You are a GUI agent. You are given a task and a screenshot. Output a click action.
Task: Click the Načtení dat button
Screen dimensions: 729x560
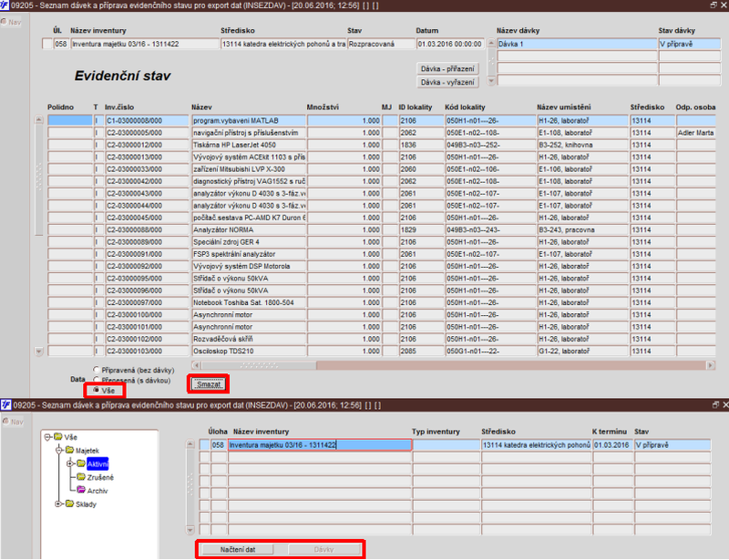238,549
